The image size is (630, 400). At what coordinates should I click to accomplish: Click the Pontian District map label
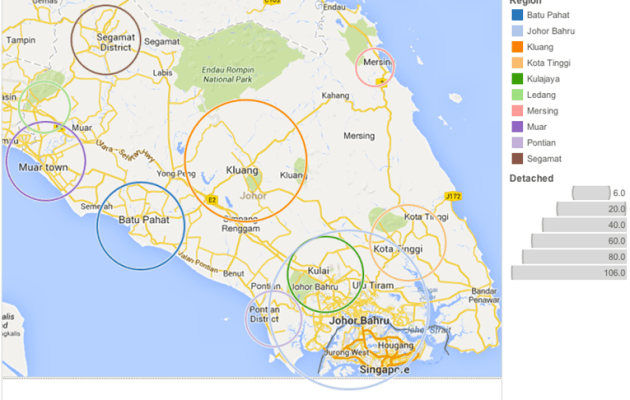point(264,314)
